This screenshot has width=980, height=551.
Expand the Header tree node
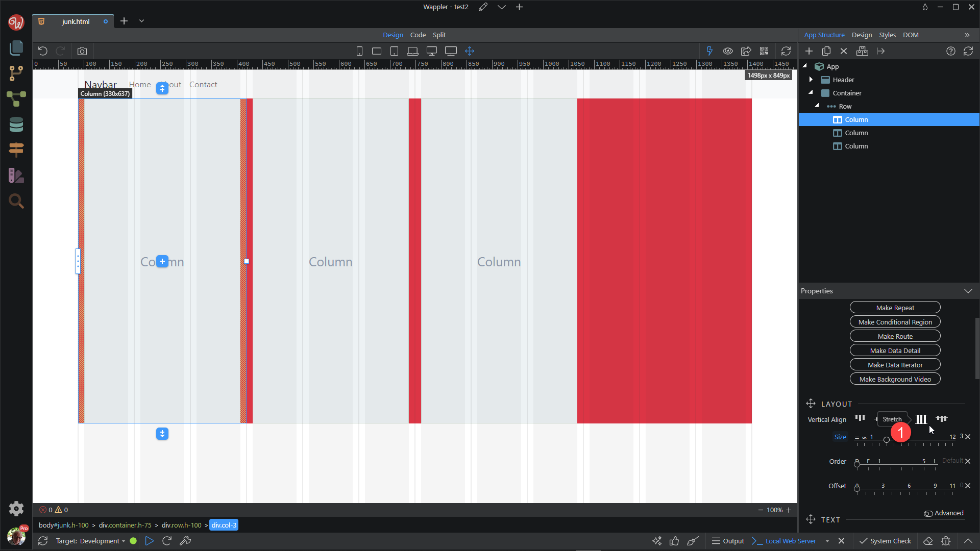tap(811, 80)
